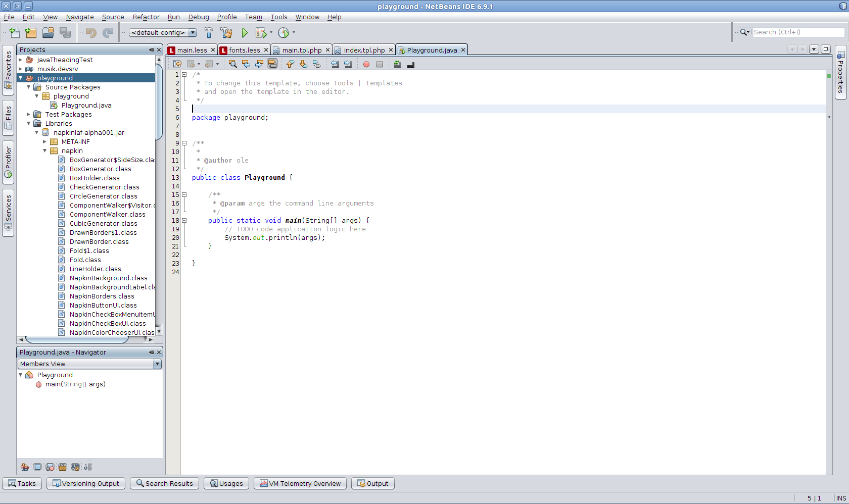Screen dimensions: 849x504
Task: Click Clean and Build Main Project icon
Action: (x=226, y=32)
